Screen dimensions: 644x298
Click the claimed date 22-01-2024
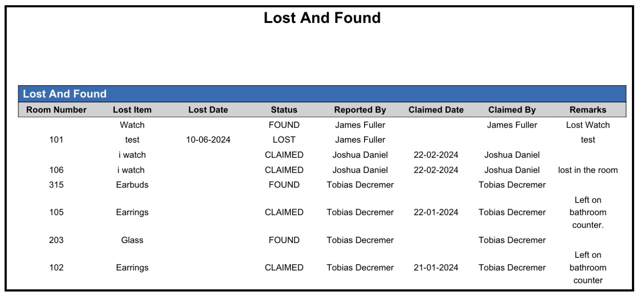pos(436,212)
